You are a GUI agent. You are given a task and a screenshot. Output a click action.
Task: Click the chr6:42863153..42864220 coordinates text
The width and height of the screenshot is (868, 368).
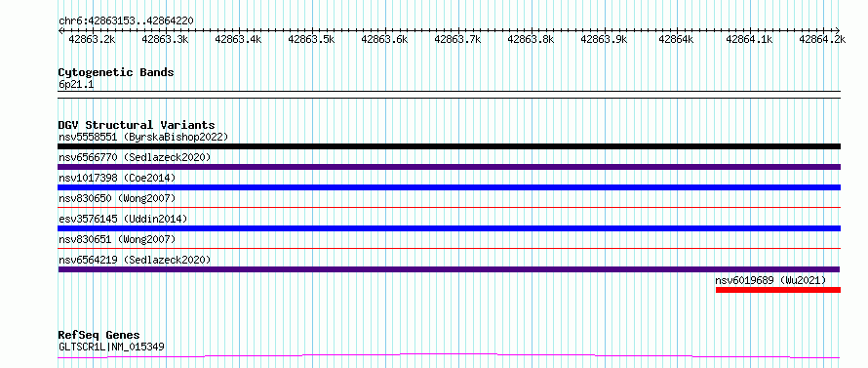(x=126, y=21)
